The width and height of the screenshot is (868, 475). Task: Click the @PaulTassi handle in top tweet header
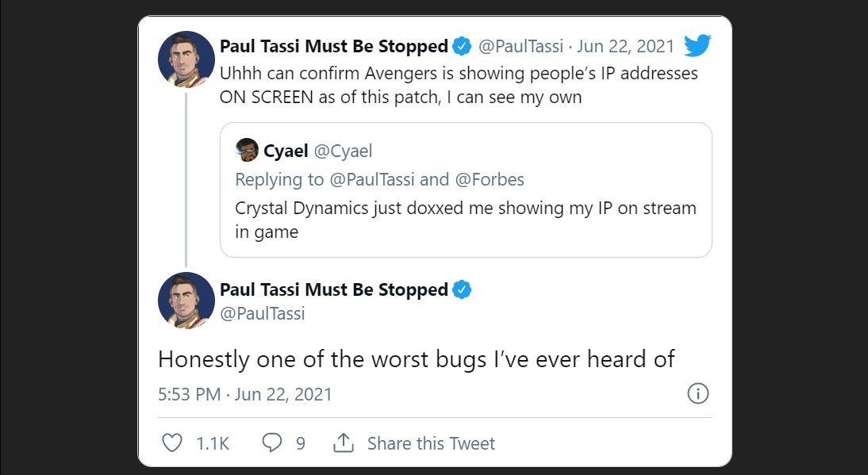pos(520,46)
